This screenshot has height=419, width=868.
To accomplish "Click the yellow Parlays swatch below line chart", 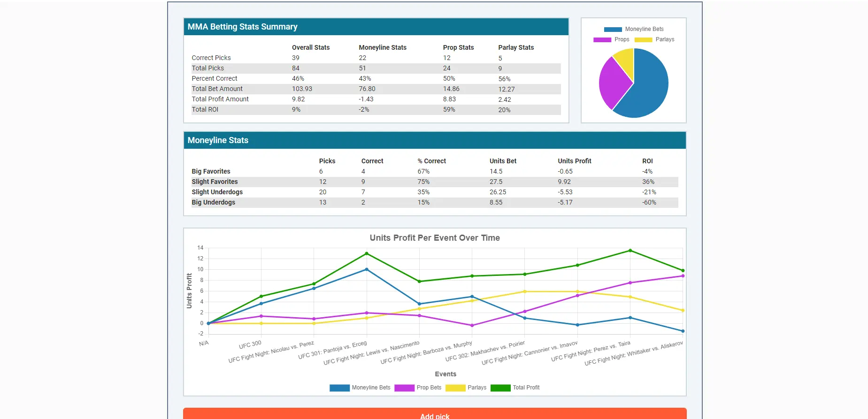I will pyautogui.click(x=455, y=388).
